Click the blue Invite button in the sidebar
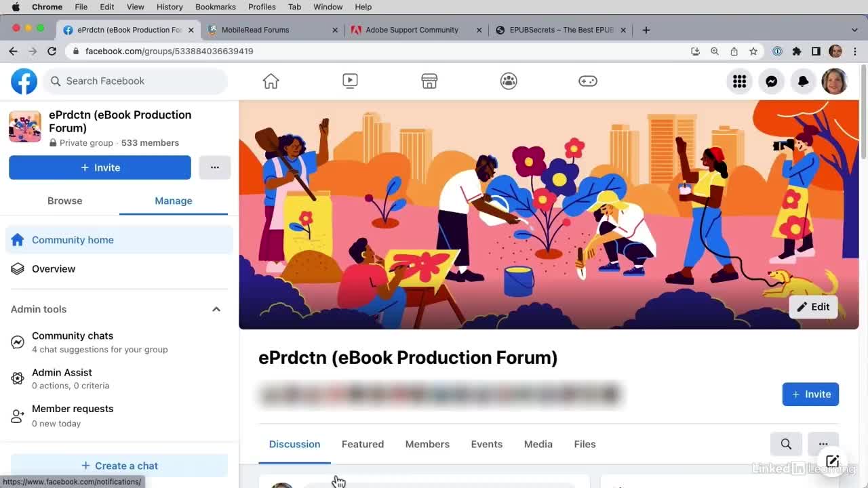 pyautogui.click(x=100, y=167)
